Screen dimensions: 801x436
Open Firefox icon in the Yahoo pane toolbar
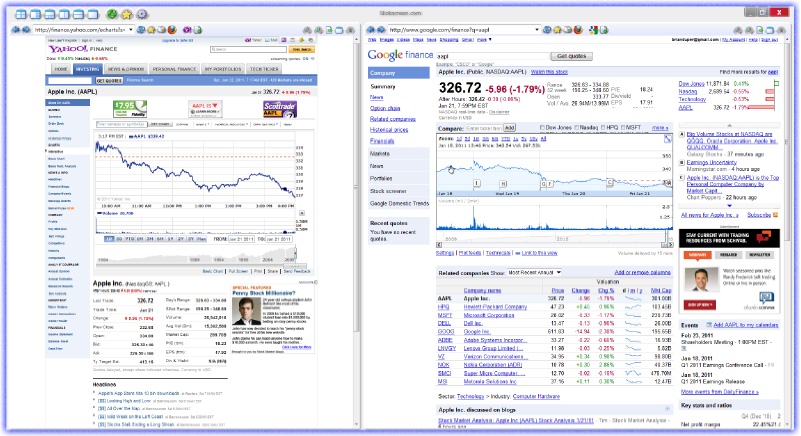(x=172, y=30)
